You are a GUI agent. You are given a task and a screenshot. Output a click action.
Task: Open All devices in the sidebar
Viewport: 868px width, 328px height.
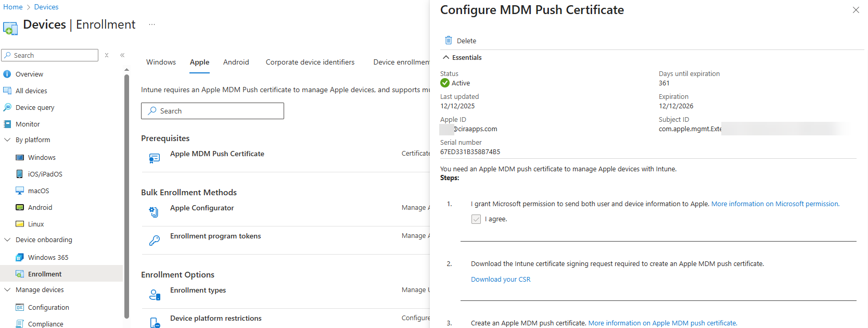(31, 91)
